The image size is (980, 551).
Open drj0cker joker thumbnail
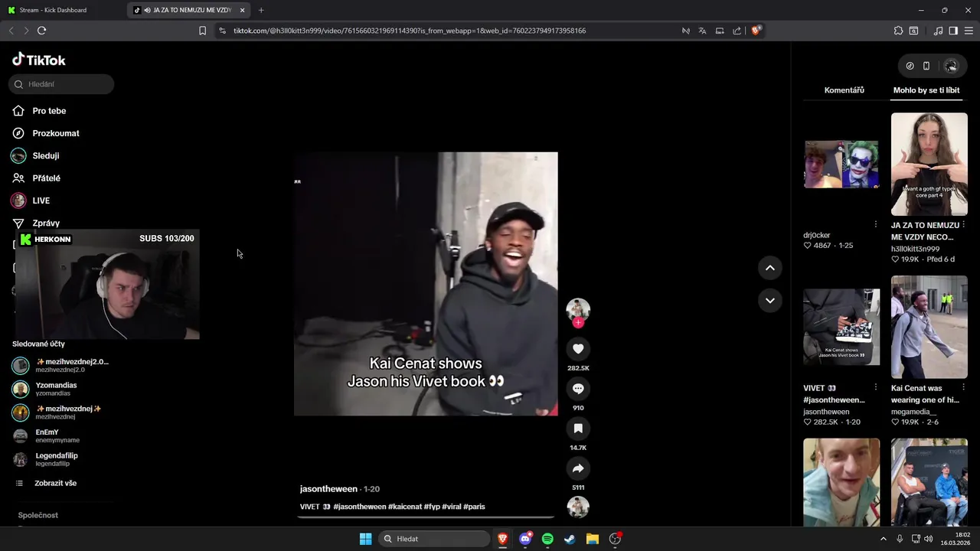tap(841, 164)
